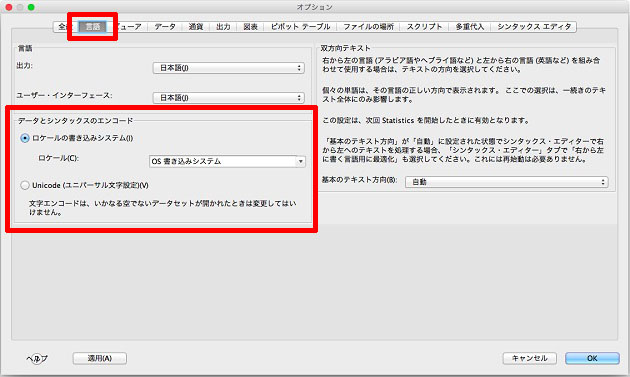Click the ロケール(C): label
Screen dimensions: 630x377
pyautogui.click(x=59, y=158)
